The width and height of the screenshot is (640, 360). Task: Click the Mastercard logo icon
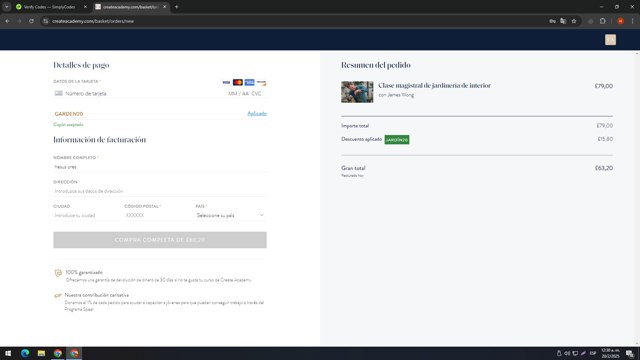[x=238, y=82]
